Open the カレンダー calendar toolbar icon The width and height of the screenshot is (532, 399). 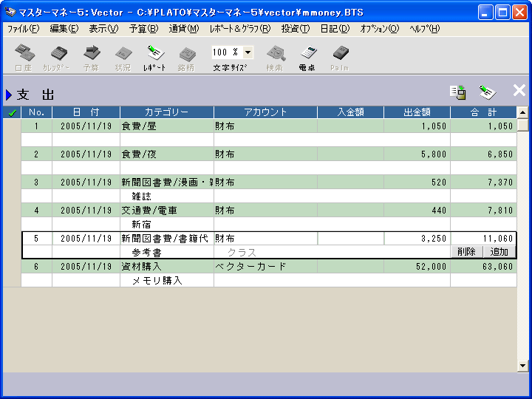pos(56,57)
